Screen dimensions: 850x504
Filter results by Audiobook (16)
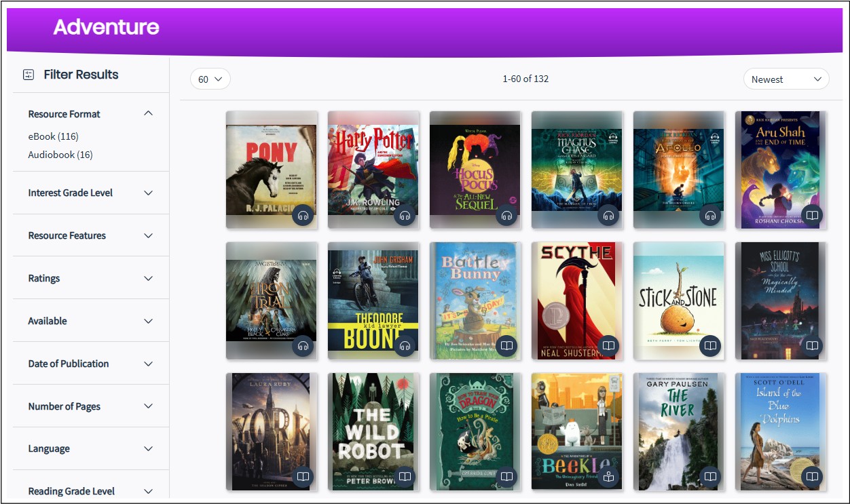(60, 155)
